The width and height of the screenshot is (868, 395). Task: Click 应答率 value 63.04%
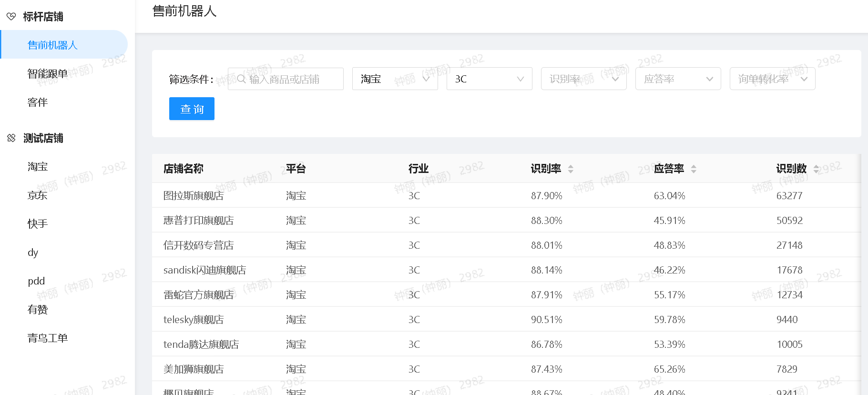click(x=670, y=196)
